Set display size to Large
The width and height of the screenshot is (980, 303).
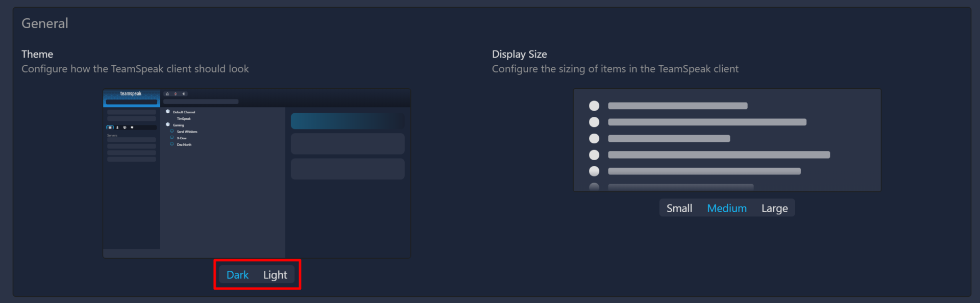pos(774,208)
